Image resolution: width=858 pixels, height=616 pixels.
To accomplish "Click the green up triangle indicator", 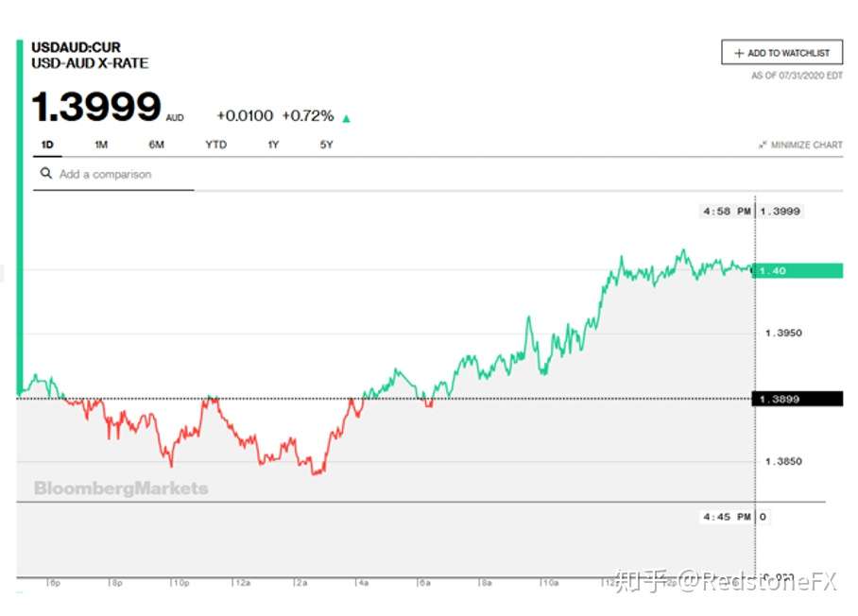I will pos(346,118).
